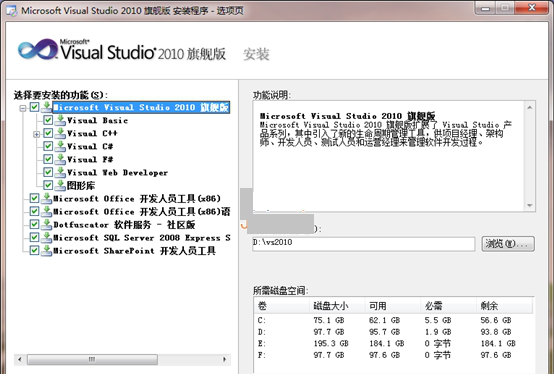The height and width of the screenshot is (388, 554).
Task: Click the install path field D:\vs2010
Action: click(x=364, y=244)
